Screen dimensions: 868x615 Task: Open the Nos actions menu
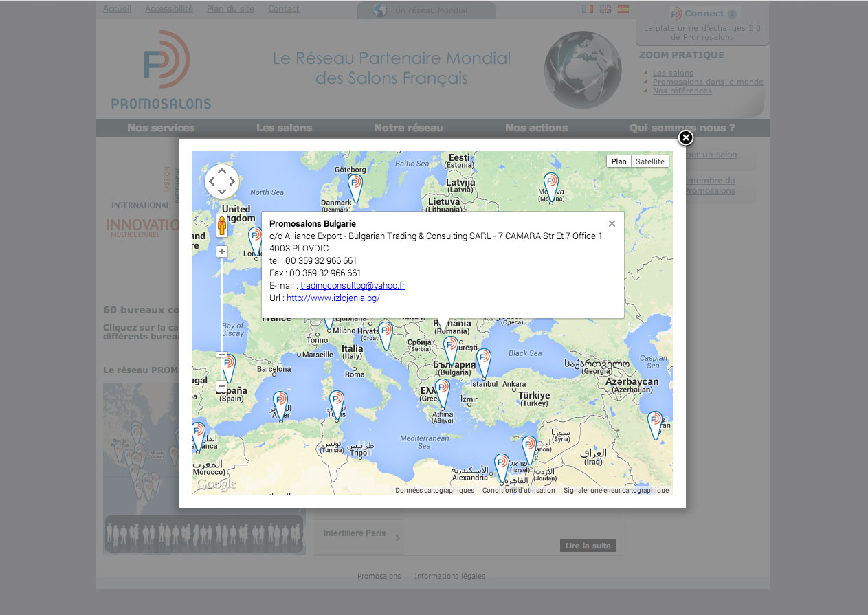[536, 128]
